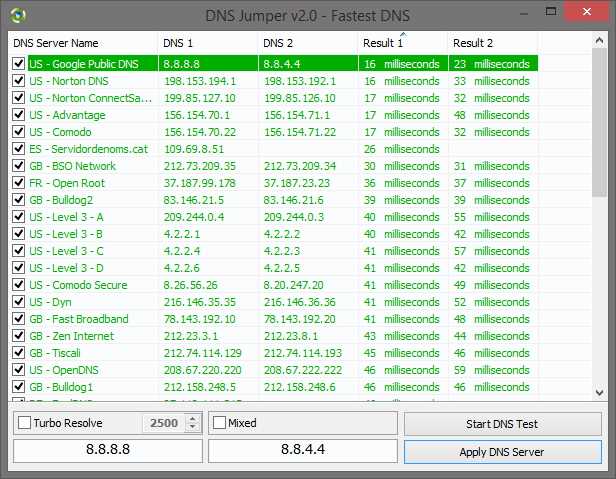This screenshot has width=616, height=479.
Task: Click the DNS Jumper app icon in title bar
Action: [18, 16]
